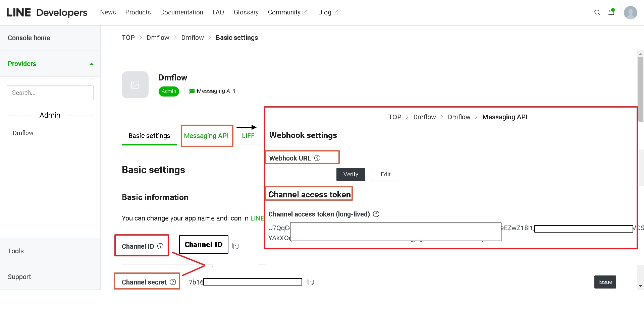Copy the Channel secret with copy icon
The height and width of the screenshot is (315, 644).
pos(311,282)
